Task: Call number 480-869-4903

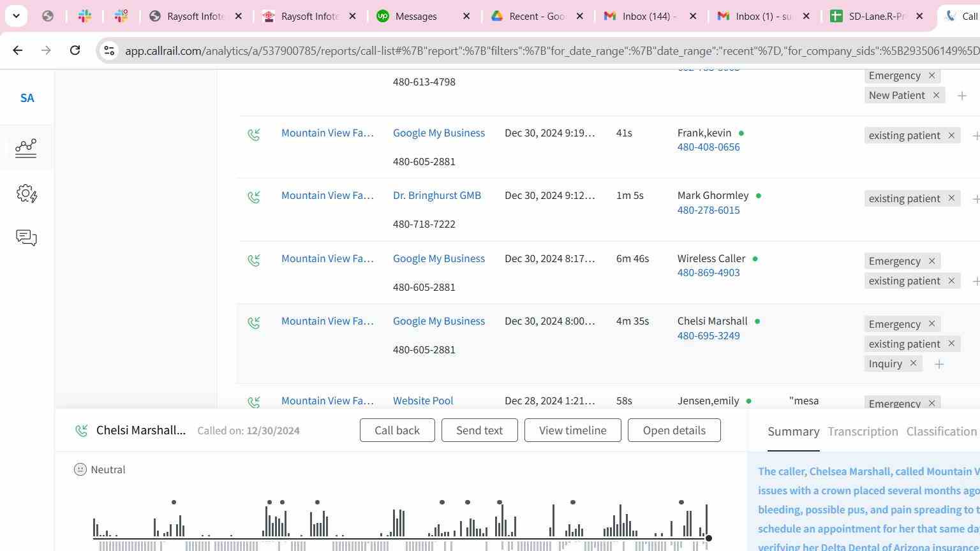Action: tap(708, 272)
